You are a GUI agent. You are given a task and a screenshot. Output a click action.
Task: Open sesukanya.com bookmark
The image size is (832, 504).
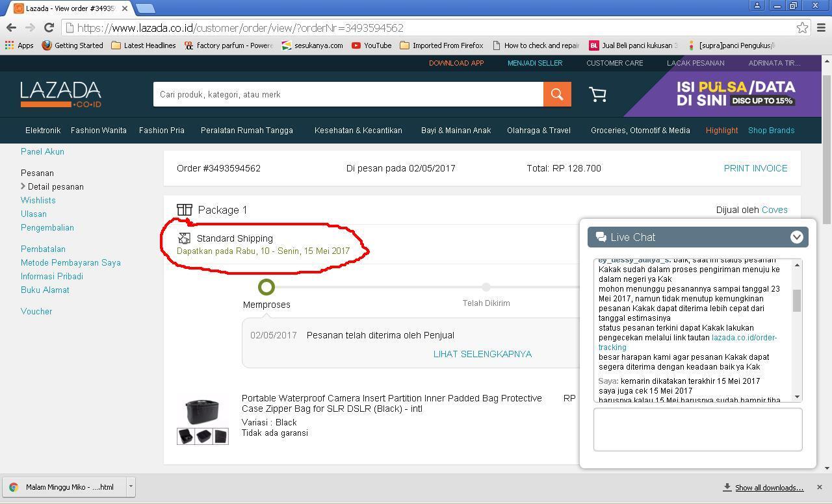313,45
